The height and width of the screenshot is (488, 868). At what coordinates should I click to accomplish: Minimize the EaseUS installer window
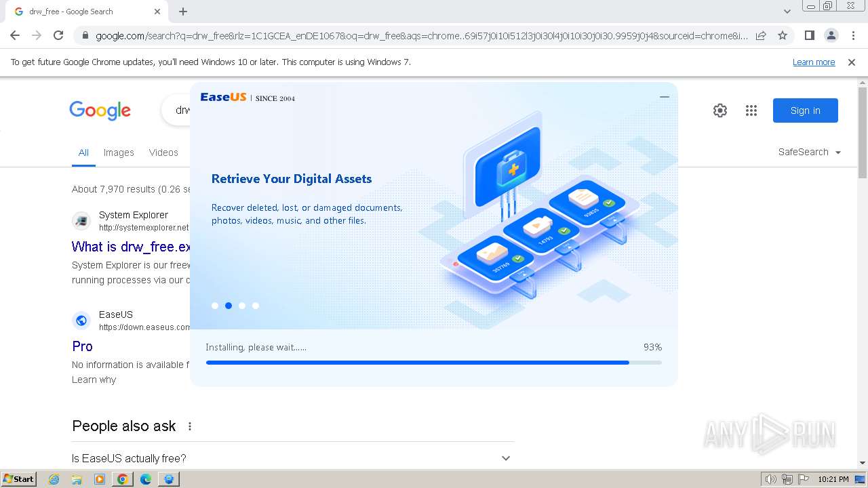[665, 97]
